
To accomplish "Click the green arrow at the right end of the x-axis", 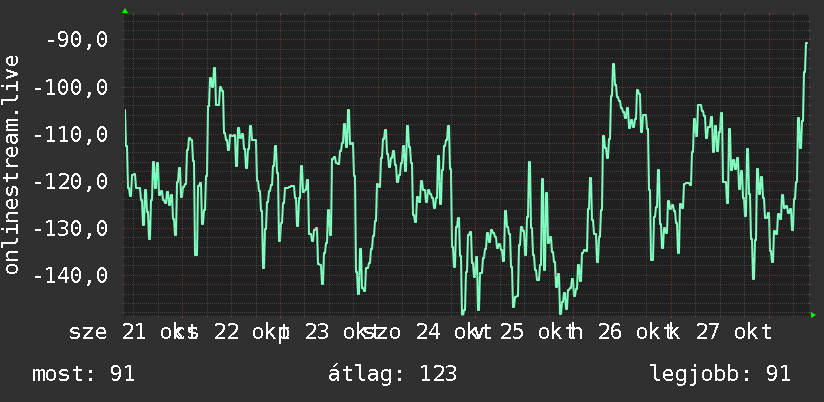I will (813, 315).
